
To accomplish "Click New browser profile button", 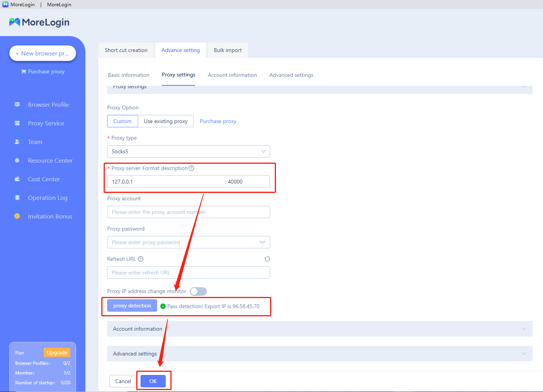I will pyautogui.click(x=43, y=53).
